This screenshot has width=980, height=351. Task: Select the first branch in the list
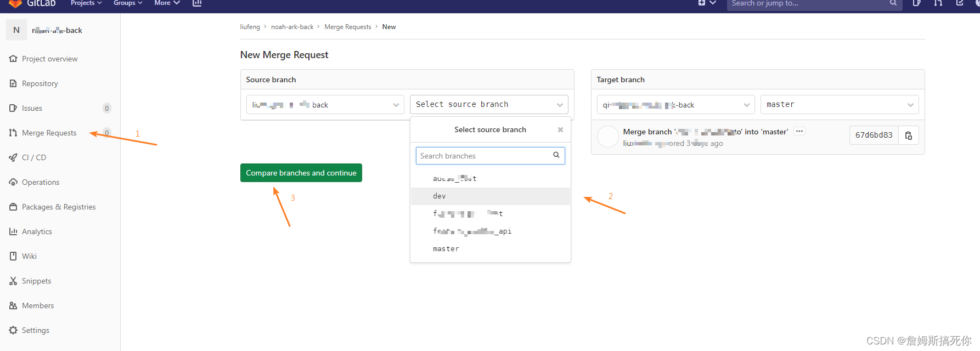pyautogui.click(x=491, y=178)
